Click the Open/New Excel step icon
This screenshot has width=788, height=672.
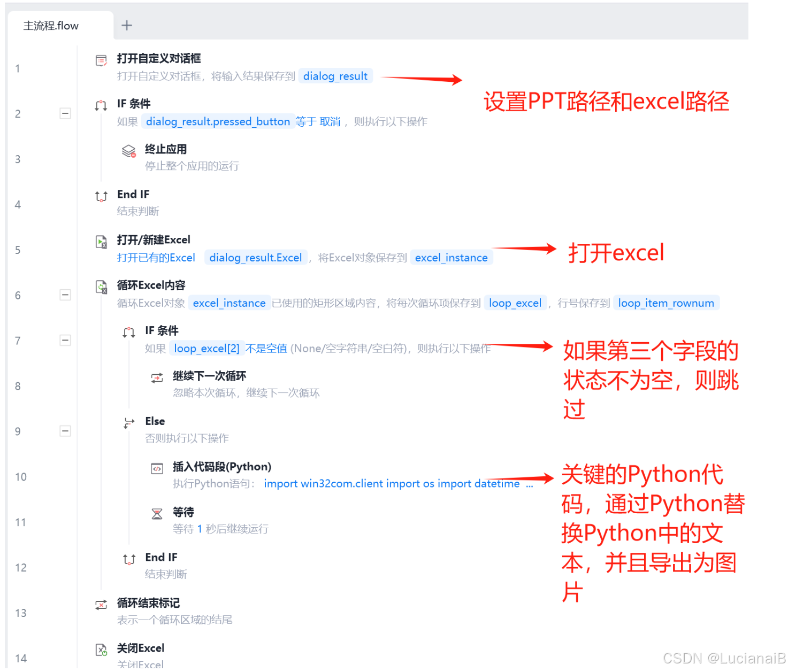pos(101,242)
